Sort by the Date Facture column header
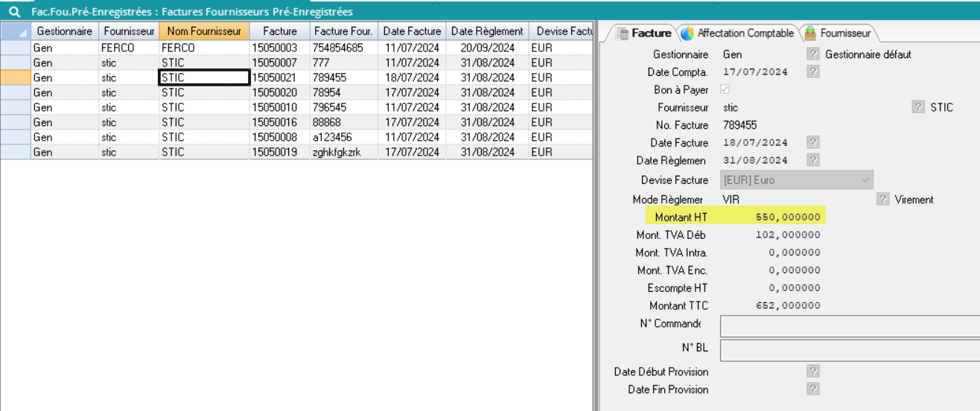Viewport: 980px width, 411px height. pos(412,31)
